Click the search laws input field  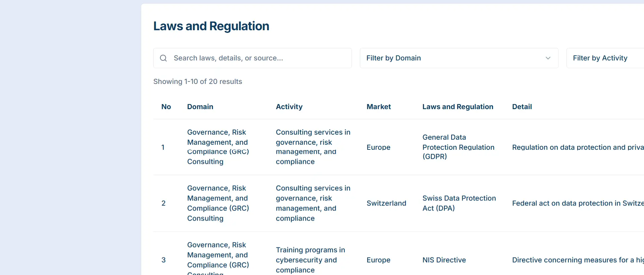point(258,58)
